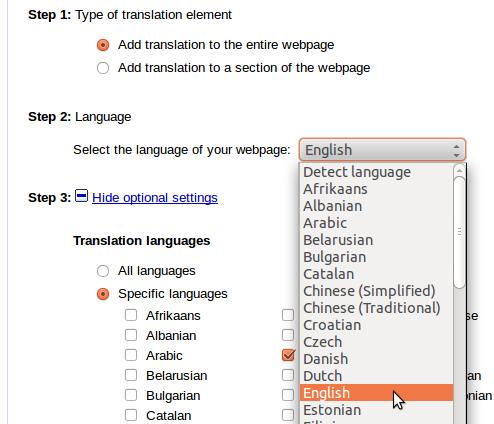Viewport: 494px width, 424px height.
Task: Click the English dropdown spinner arrows
Action: coord(456,150)
